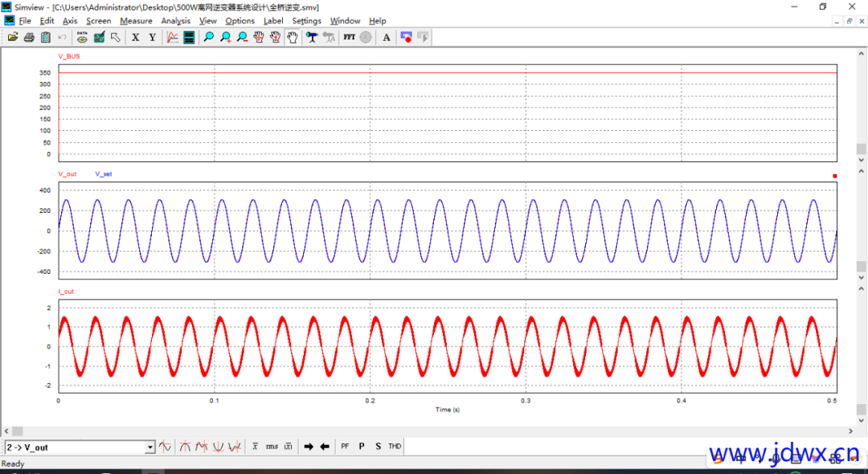Compute average of absolute value |x|
This screenshot has height=474, width=868.
[289, 447]
